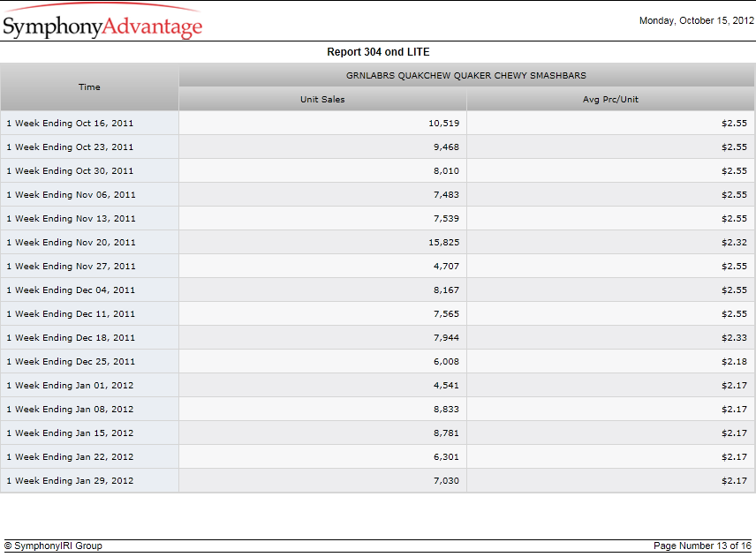Pick the unit sales figure 6,008
This screenshot has width=756, height=557.
coord(447,362)
